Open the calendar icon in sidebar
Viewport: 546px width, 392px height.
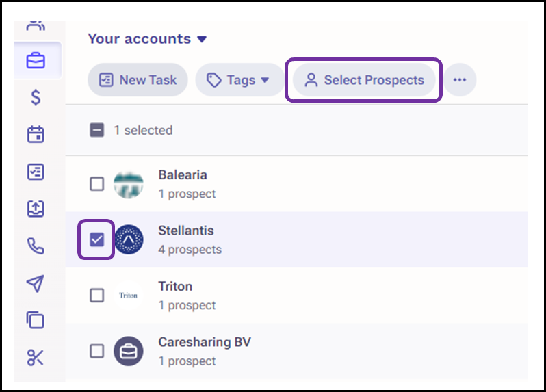pyautogui.click(x=36, y=134)
